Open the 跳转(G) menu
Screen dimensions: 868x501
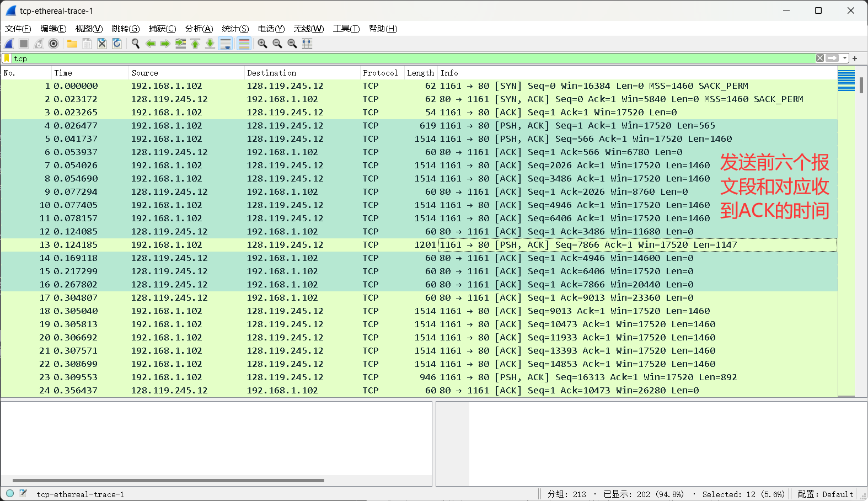pyautogui.click(x=126, y=29)
